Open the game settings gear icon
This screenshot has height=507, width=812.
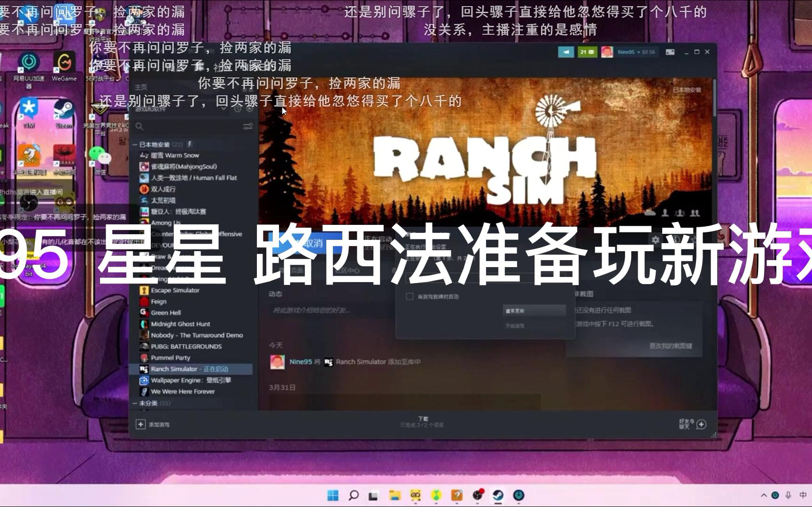[x=655, y=240]
